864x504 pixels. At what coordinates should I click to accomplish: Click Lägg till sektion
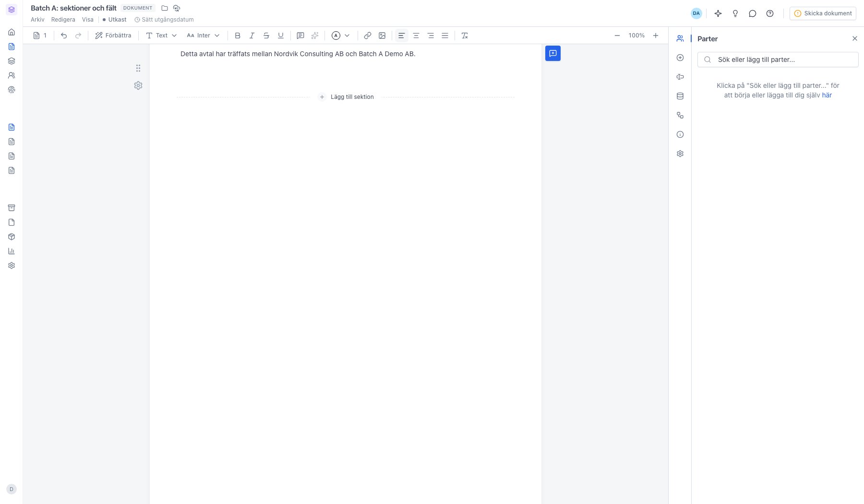click(347, 97)
